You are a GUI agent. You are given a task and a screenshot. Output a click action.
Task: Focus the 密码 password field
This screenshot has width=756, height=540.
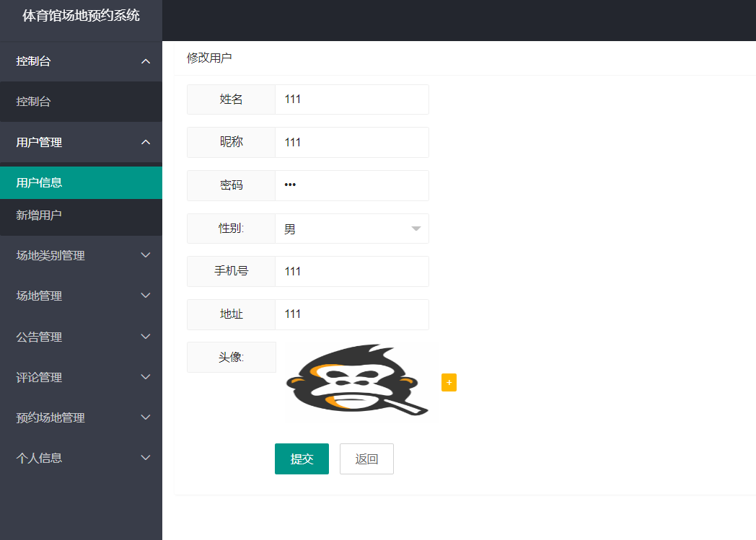click(351, 185)
